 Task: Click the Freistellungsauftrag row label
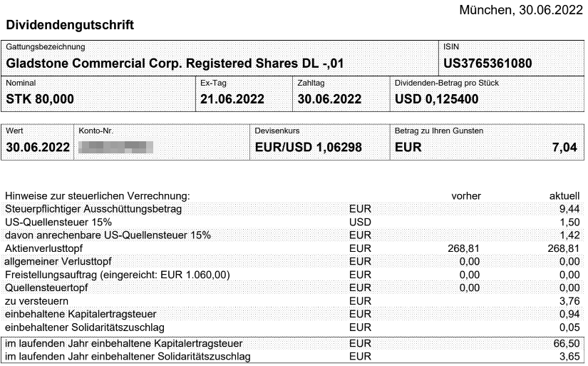click(118, 275)
